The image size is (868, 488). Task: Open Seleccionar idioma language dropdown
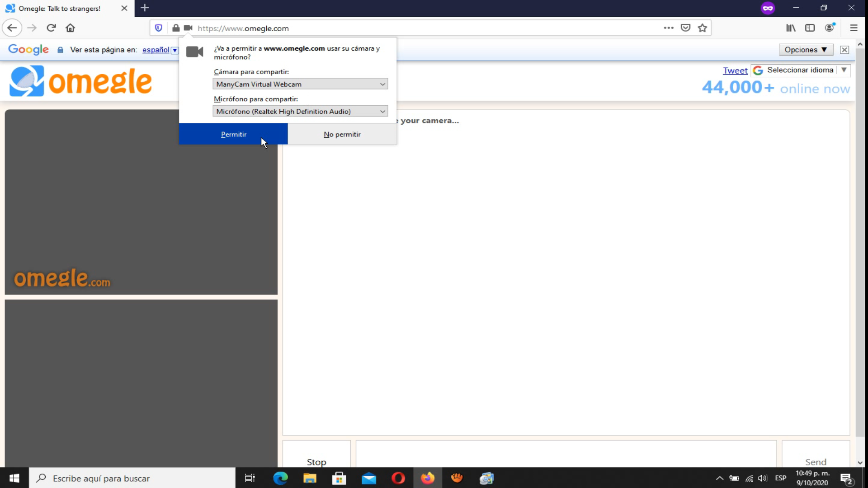800,70
